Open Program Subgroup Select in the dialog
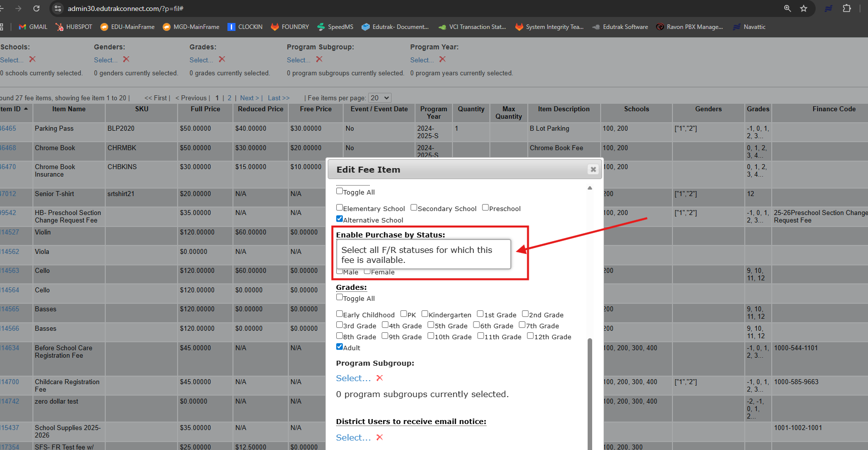This screenshot has width=868, height=450. coord(353,378)
